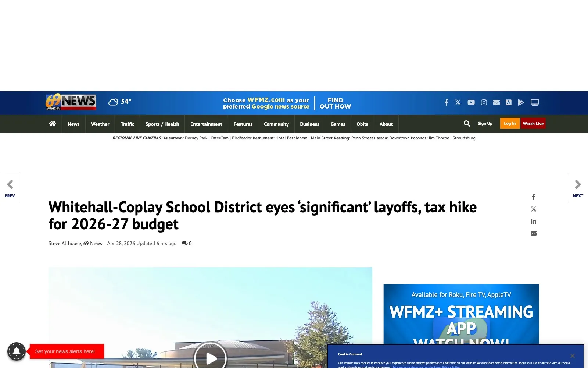Open the Weather menu
The image size is (588, 368).
[100, 124]
